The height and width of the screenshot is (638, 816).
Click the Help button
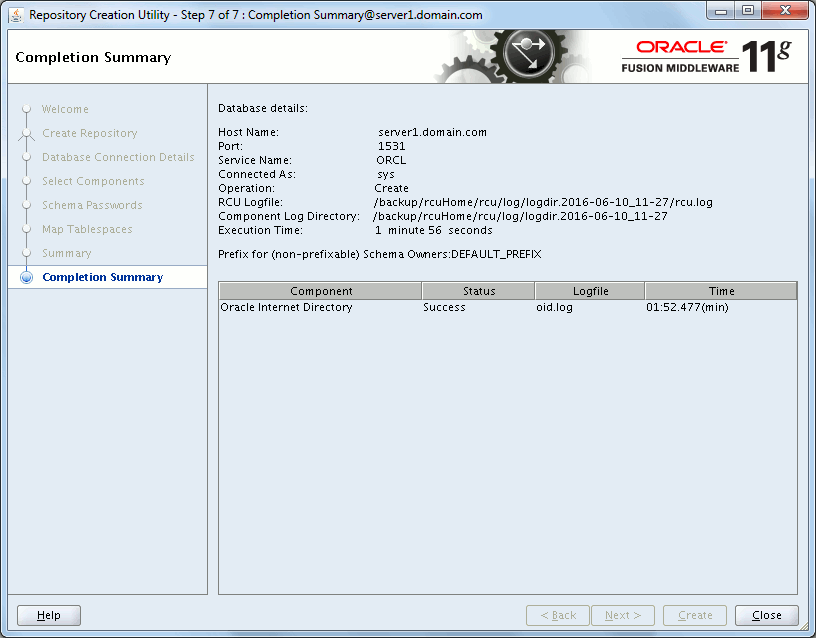(x=49, y=615)
